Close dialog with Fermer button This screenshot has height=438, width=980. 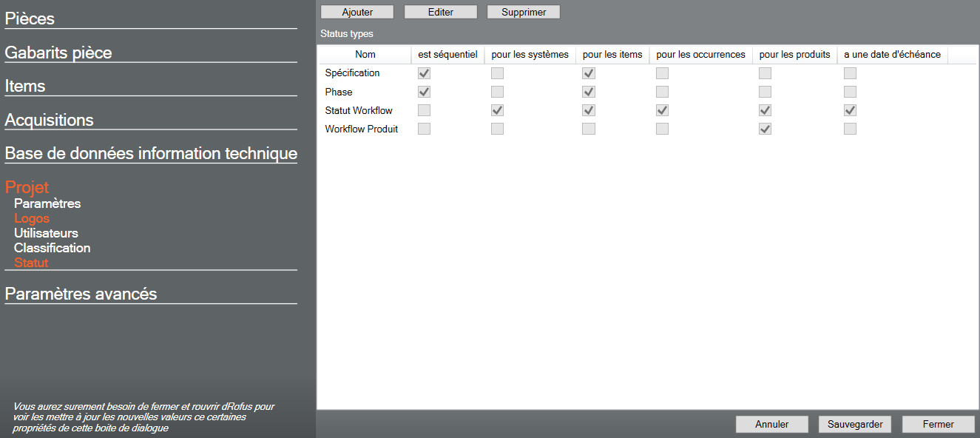click(x=939, y=424)
